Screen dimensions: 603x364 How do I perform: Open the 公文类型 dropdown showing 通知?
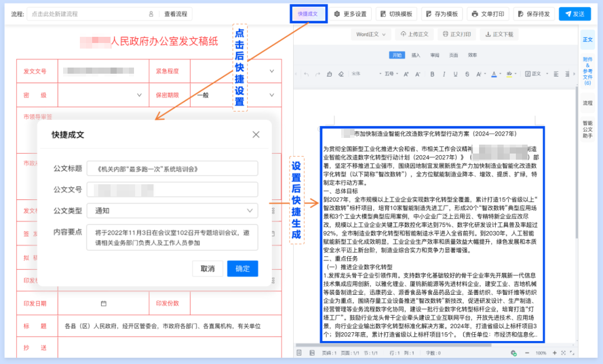pyautogui.click(x=172, y=210)
